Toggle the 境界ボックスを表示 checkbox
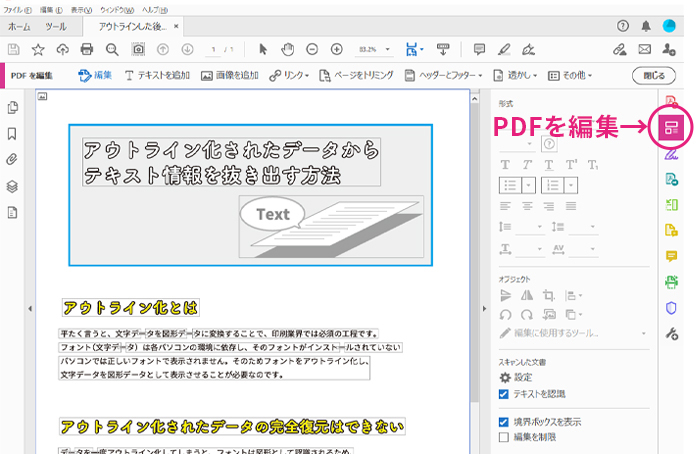Image resolution: width=700 pixels, height=454 pixels. pyautogui.click(x=504, y=422)
